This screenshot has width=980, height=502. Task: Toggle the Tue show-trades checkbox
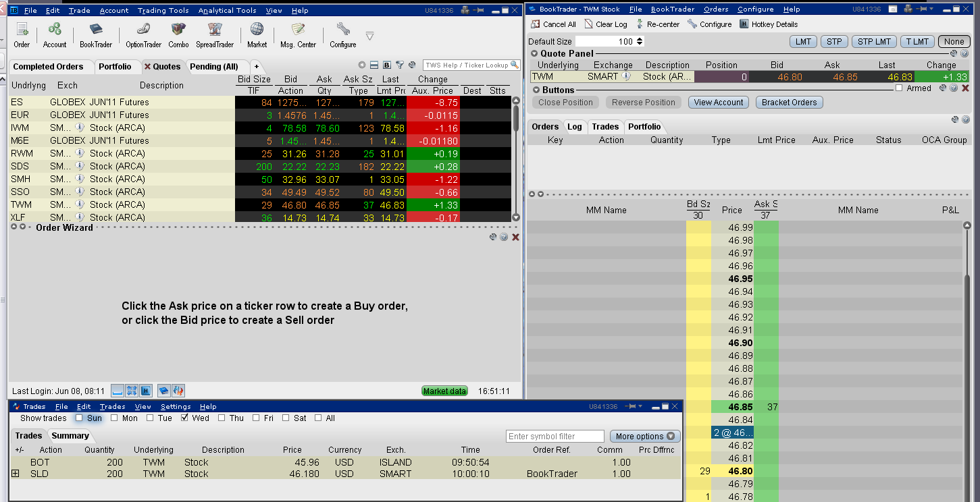point(150,418)
